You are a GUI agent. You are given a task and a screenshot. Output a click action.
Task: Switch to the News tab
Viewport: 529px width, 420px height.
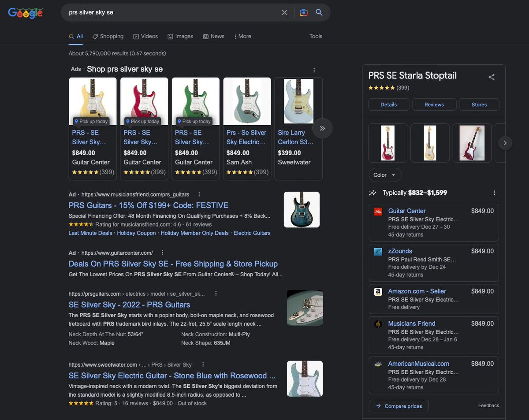point(214,37)
